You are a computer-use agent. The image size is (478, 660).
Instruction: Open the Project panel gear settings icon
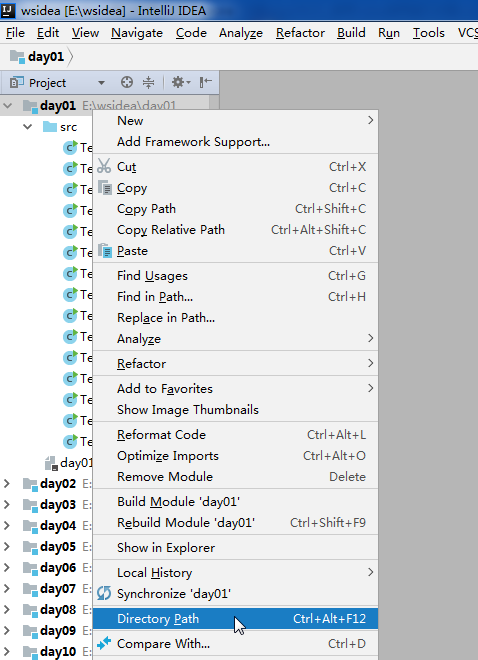pos(181,82)
